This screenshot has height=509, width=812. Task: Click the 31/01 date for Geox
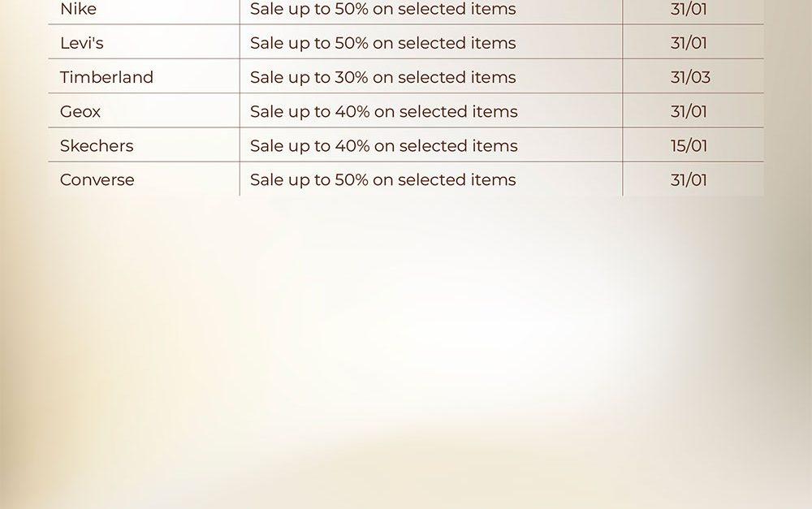click(689, 111)
